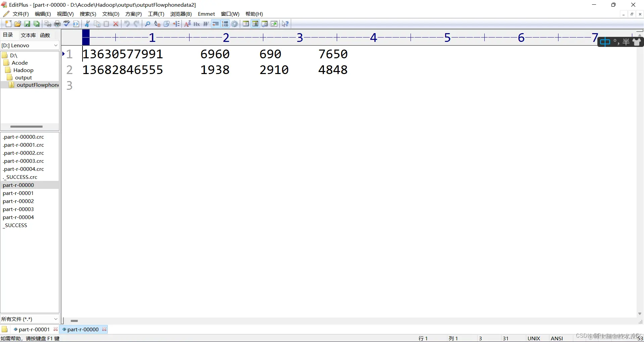Click the EditPlus pencil icon in menu bar
The image size is (644, 342).
point(6,14)
